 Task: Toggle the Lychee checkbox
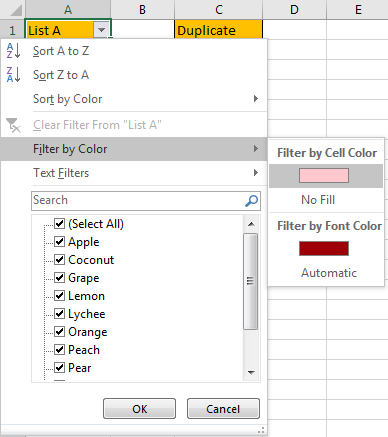(x=59, y=313)
